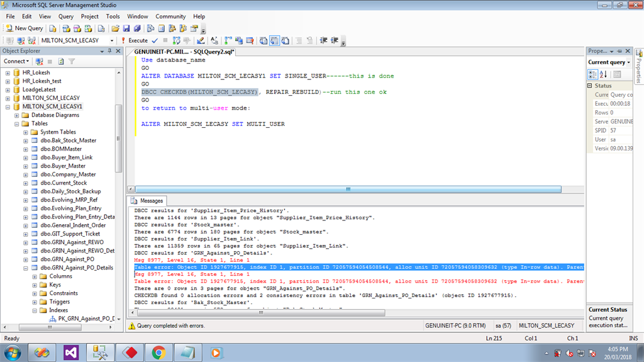This screenshot has height=362, width=644.
Task: Open the Community menu
Action: pos(170,16)
